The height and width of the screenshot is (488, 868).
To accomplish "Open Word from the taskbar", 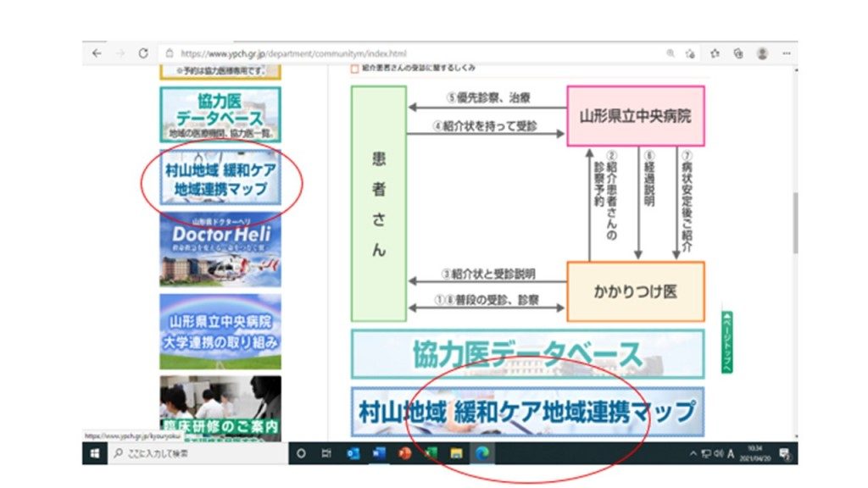I will (379, 453).
